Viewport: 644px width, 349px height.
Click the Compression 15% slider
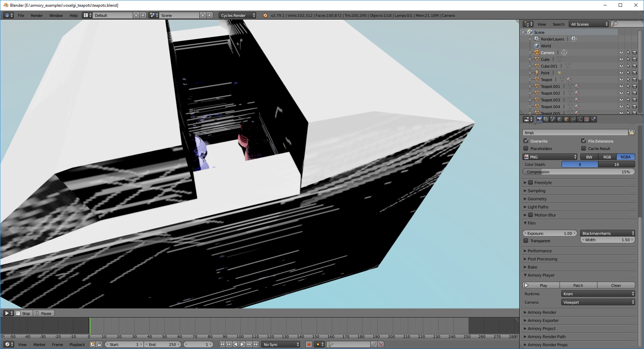(x=579, y=172)
